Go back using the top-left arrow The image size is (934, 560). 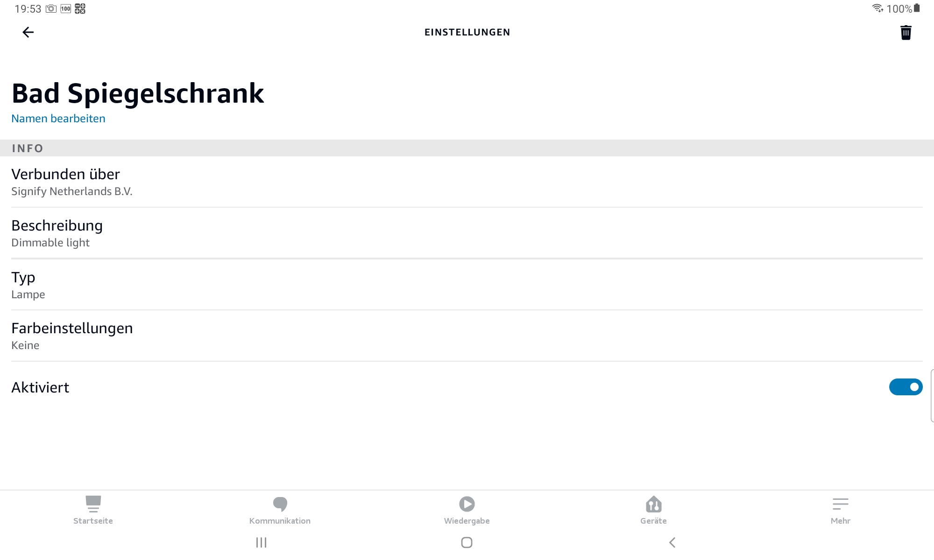pyautogui.click(x=28, y=32)
